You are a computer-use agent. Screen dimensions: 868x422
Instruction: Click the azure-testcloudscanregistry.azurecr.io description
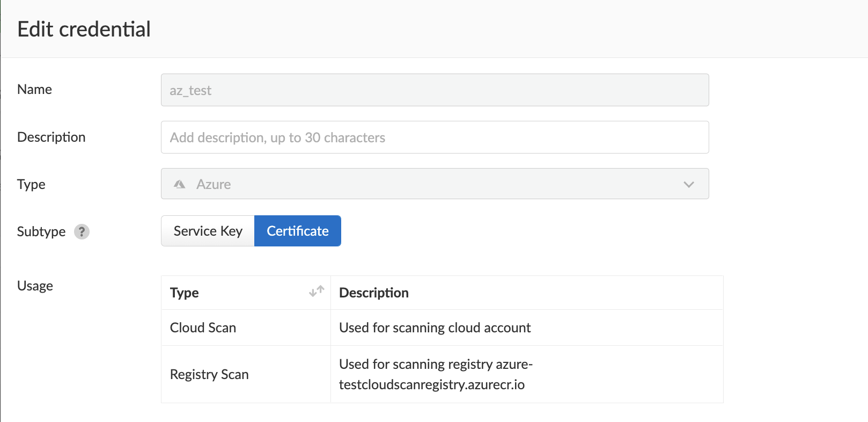coord(436,374)
